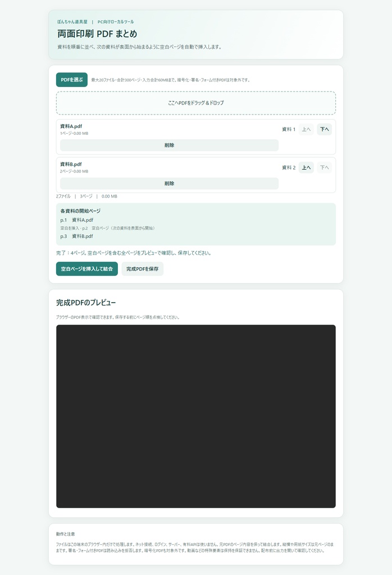Click the dark PDF preview area
Screen dimensions: 392x575
click(196, 416)
